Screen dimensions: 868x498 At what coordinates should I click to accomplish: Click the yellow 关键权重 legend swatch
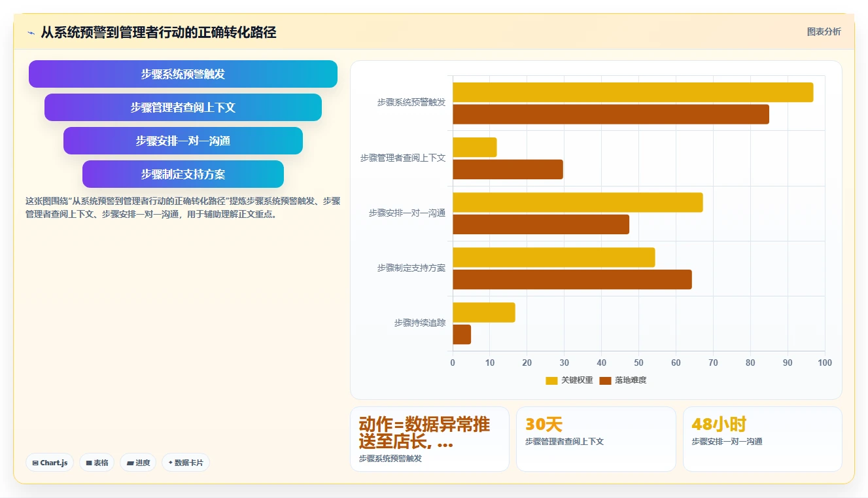(x=551, y=380)
